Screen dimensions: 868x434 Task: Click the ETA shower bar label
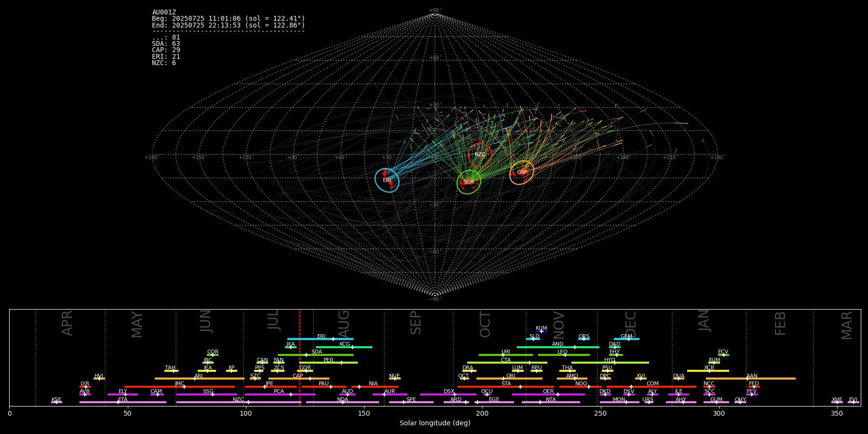[123, 400]
